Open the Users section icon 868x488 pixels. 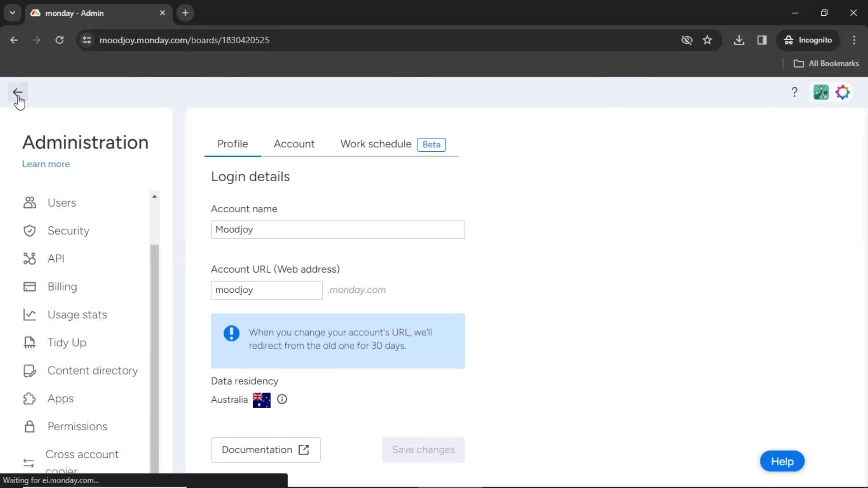tap(29, 203)
